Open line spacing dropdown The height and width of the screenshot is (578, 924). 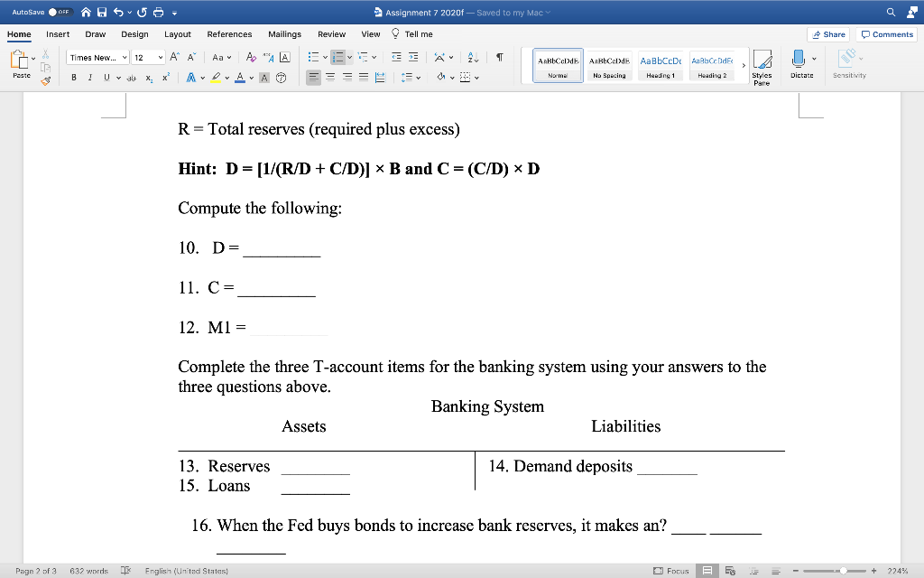point(411,78)
